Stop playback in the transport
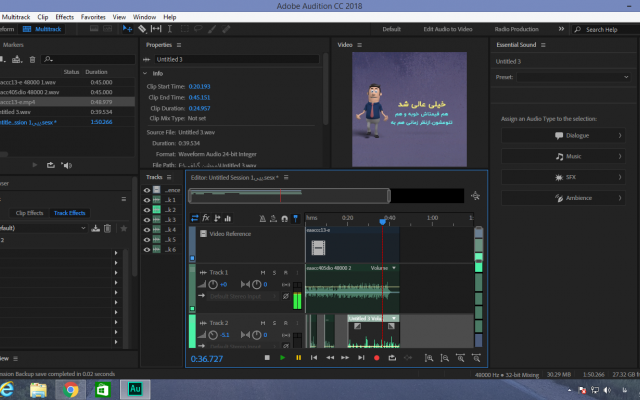Screen dimensions: 640x400 click(x=267, y=358)
